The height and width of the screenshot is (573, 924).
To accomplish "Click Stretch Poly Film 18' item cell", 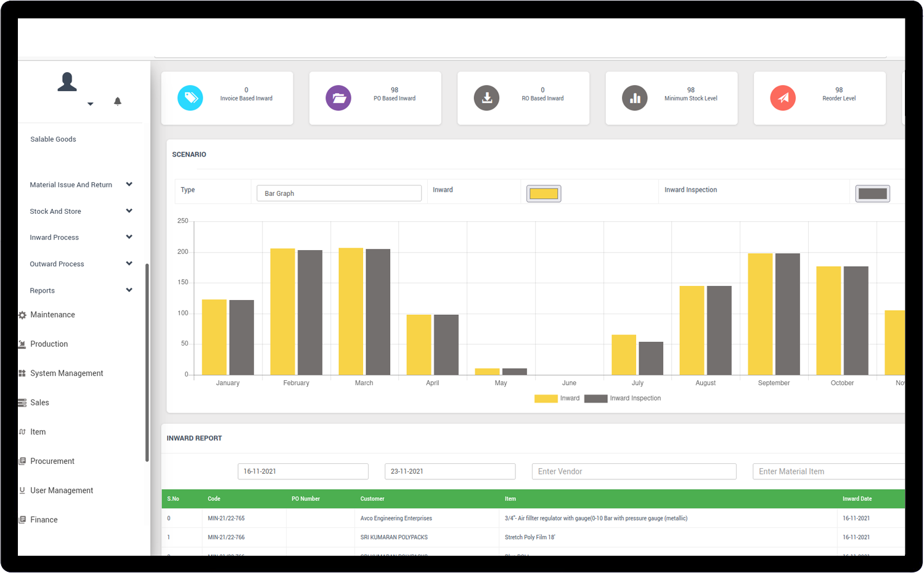I will pos(530,538).
